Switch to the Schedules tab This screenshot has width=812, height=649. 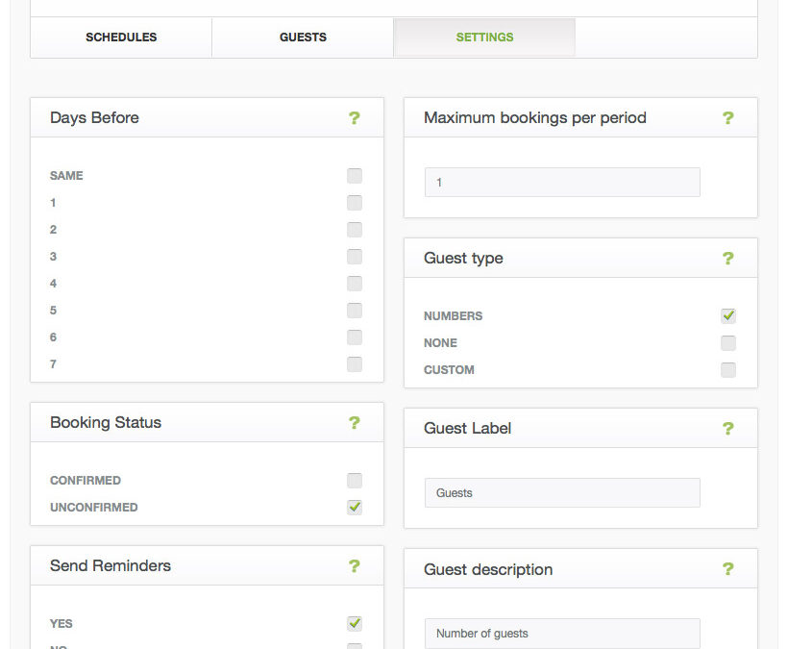(121, 37)
